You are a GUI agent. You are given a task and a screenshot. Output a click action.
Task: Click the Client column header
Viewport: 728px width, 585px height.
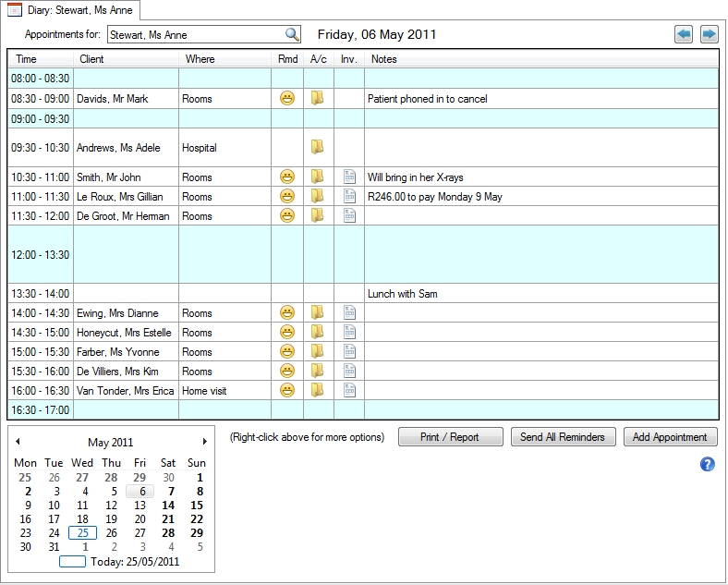92,59
